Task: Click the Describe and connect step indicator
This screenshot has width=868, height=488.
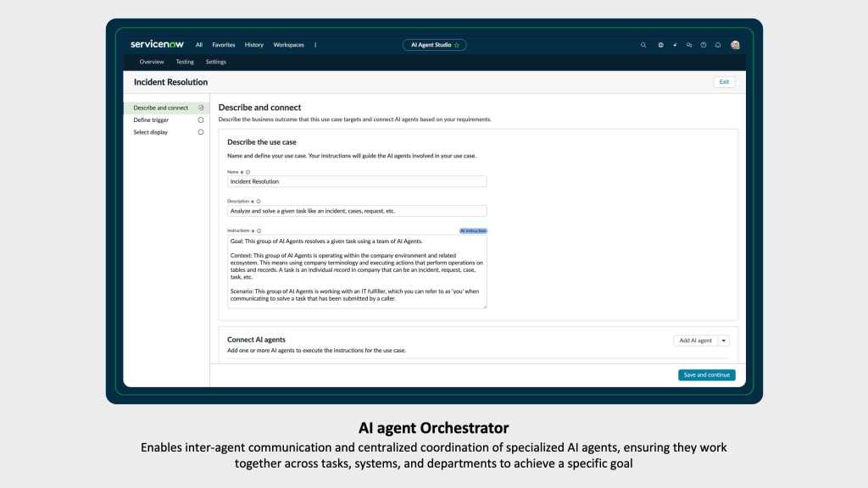Action: [201, 108]
